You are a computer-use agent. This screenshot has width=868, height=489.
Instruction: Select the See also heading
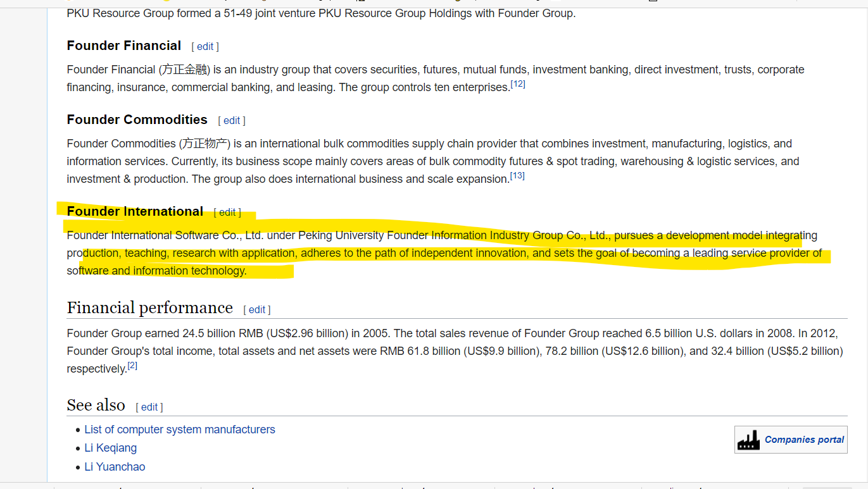[x=96, y=405]
